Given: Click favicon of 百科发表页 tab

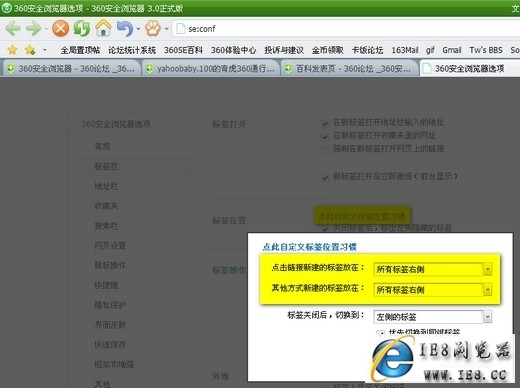Looking at the screenshot, I should [x=288, y=68].
